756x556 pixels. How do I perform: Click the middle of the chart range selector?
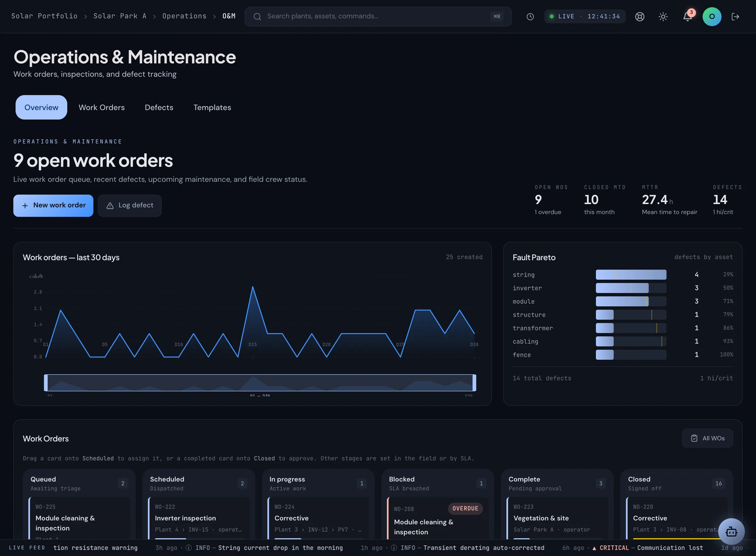260,383
